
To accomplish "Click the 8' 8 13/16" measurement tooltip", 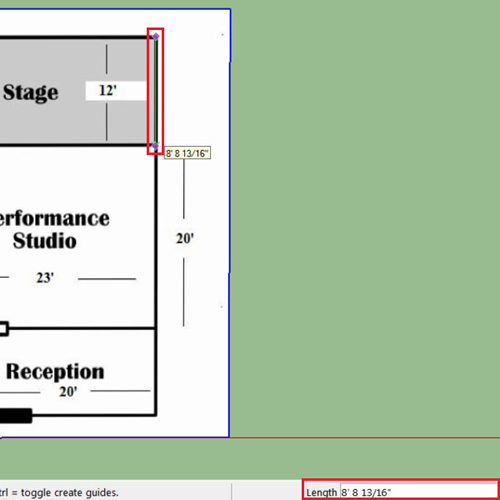I will [187, 153].
